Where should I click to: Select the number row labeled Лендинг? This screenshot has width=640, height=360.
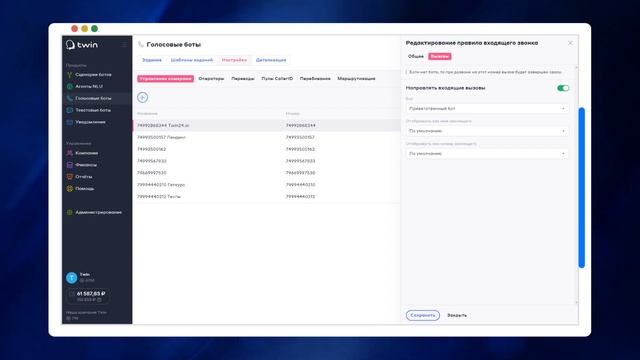(x=267, y=138)
